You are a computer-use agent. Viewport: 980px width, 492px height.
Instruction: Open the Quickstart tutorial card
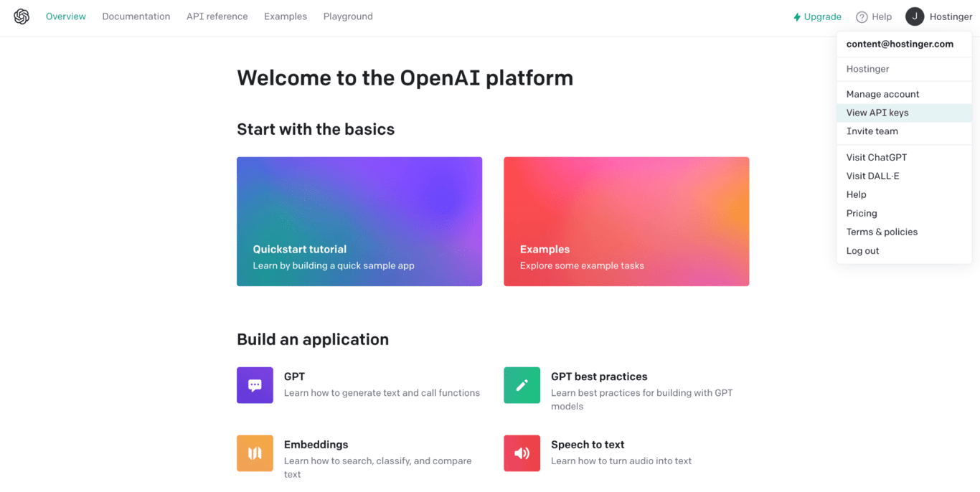(359, 221)
